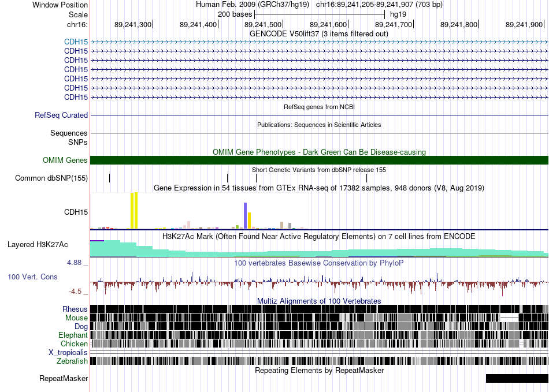This screenshot has height=392, width=549.
Task: Click the hg19 text beside the scale bar
Action: 398,14
